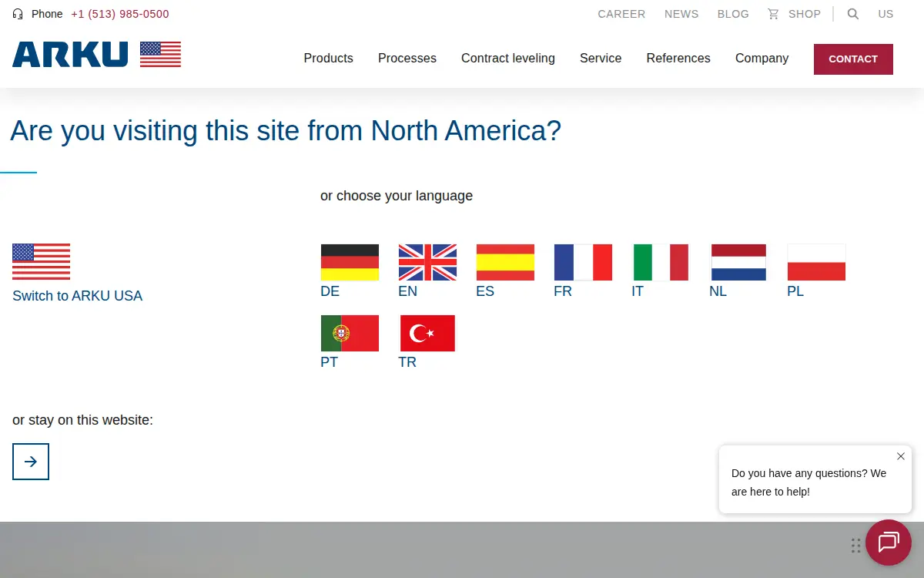The image size is (924, 578).
Task: Open search with magnifier icon
Action: click(853, 14)
